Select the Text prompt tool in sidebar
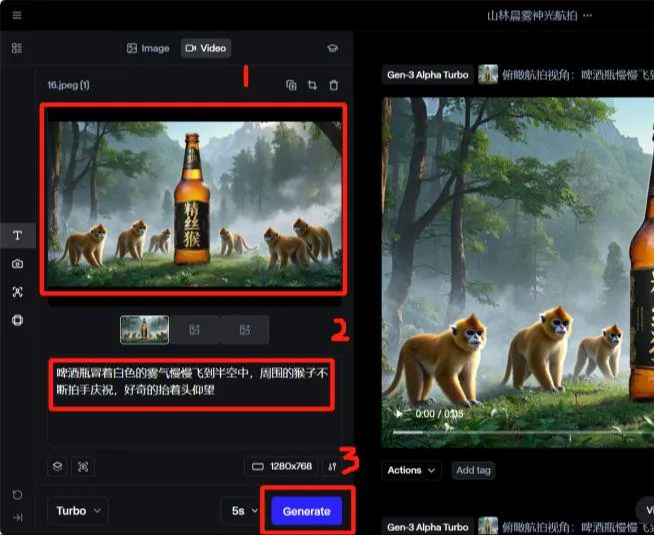Screen dimensions: 654x535 click(x=17, y=235)
